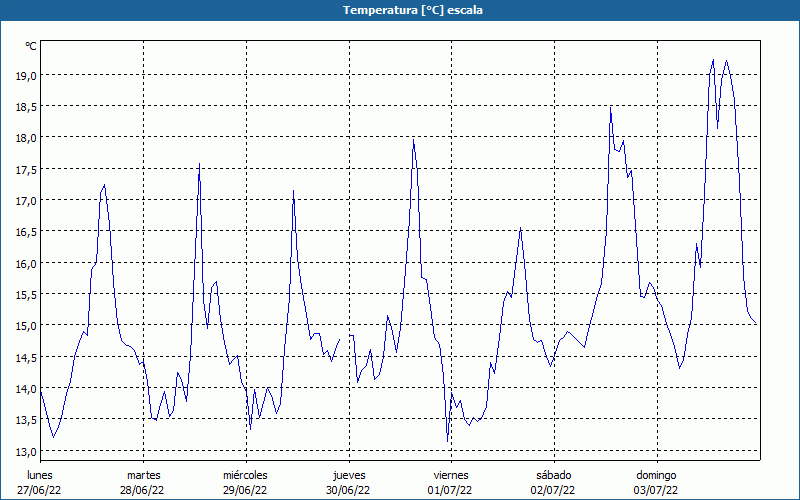The width and height of the screenshot is (800, 500).
Task: Click the 18,5 axis value
Action: click(x=26, y=107)
